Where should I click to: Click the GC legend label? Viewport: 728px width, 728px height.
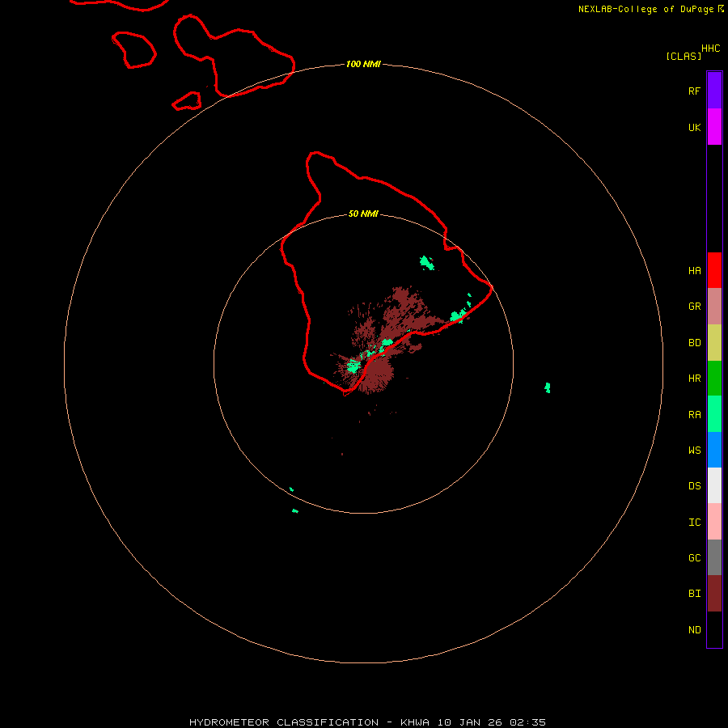click(x=694, y=557)
